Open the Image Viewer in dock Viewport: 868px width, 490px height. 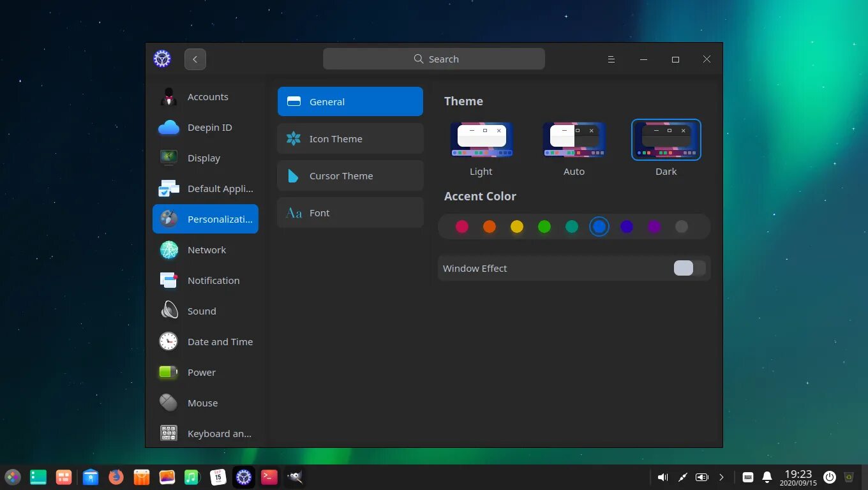click(x=167, y=477)
